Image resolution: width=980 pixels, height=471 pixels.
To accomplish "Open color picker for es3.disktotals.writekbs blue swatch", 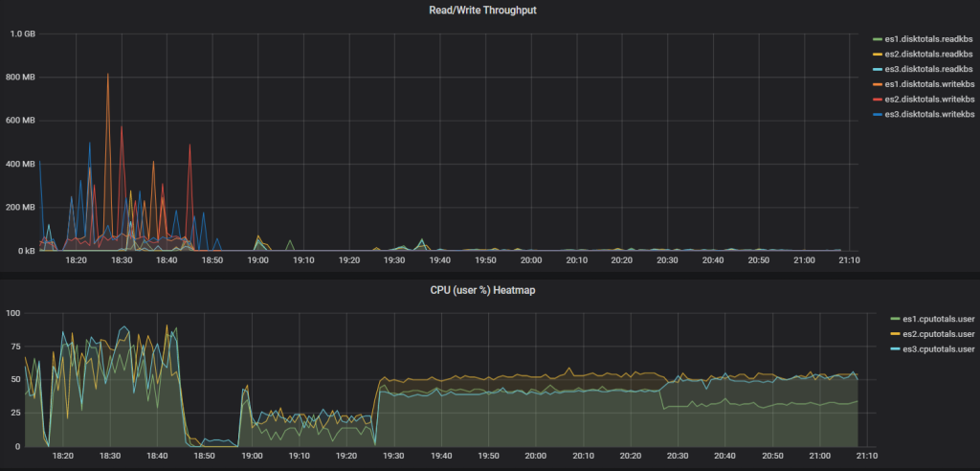I will tap(877, 115).
